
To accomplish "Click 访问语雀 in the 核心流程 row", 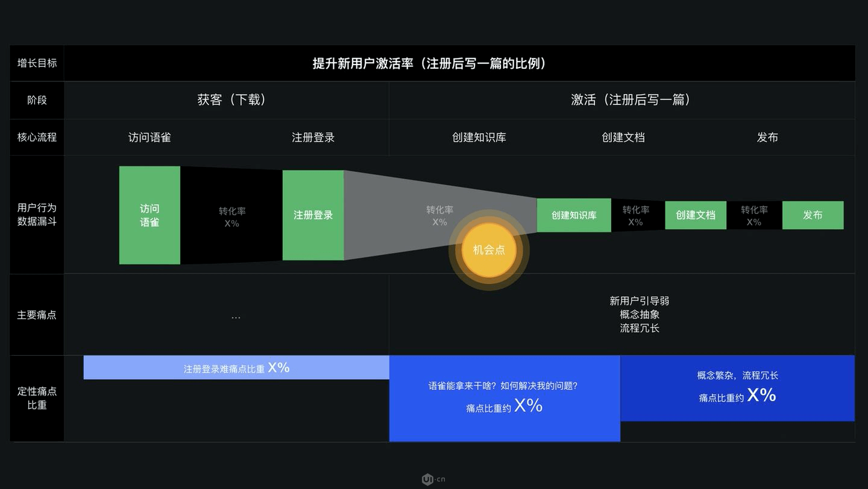I will [x=149, y=137].
